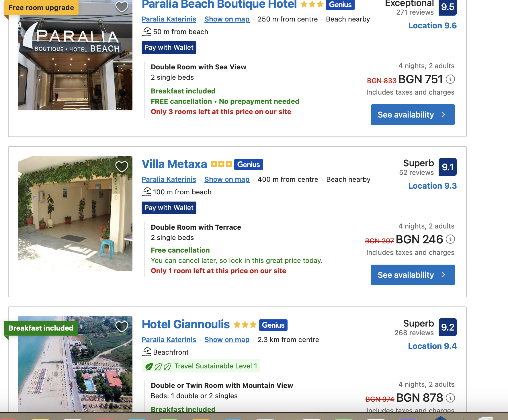Screen dimensions: 508x420
Task: Click the Travel Sustainable Level 1 leaf badge
Action: pyautogui.click(x=201, y=366)
